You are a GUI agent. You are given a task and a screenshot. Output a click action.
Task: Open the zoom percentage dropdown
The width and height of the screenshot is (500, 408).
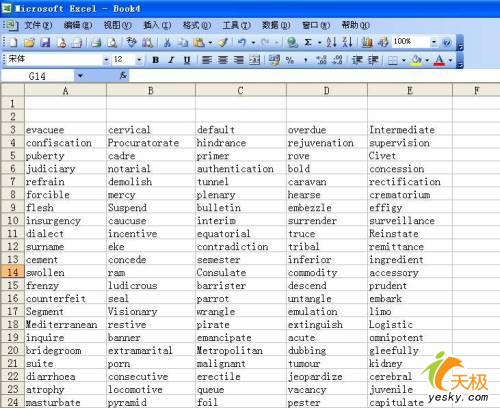(x=434, y=42)
